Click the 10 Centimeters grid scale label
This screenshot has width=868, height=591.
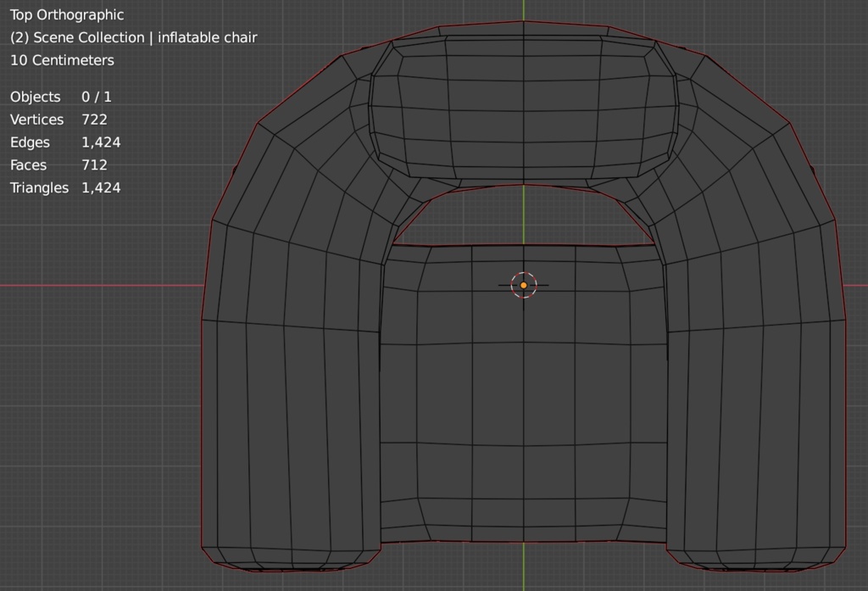[x=62, y=60]
